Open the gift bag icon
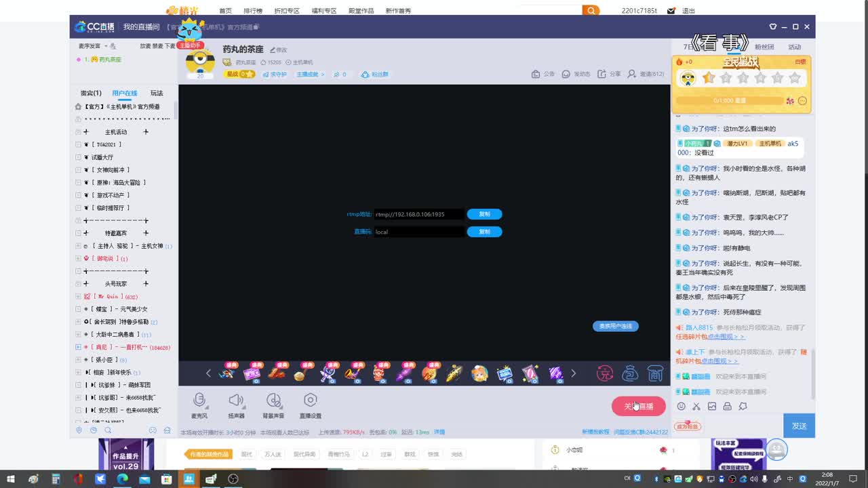The height and width of the screenshot is (488, 868). click(630, 373)
